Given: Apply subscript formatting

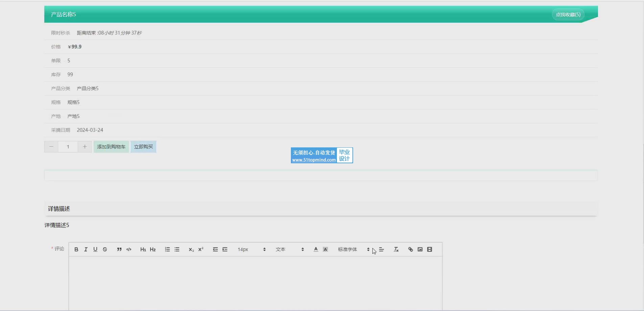Looking at the screenshot, I should (x=191, y=249).
